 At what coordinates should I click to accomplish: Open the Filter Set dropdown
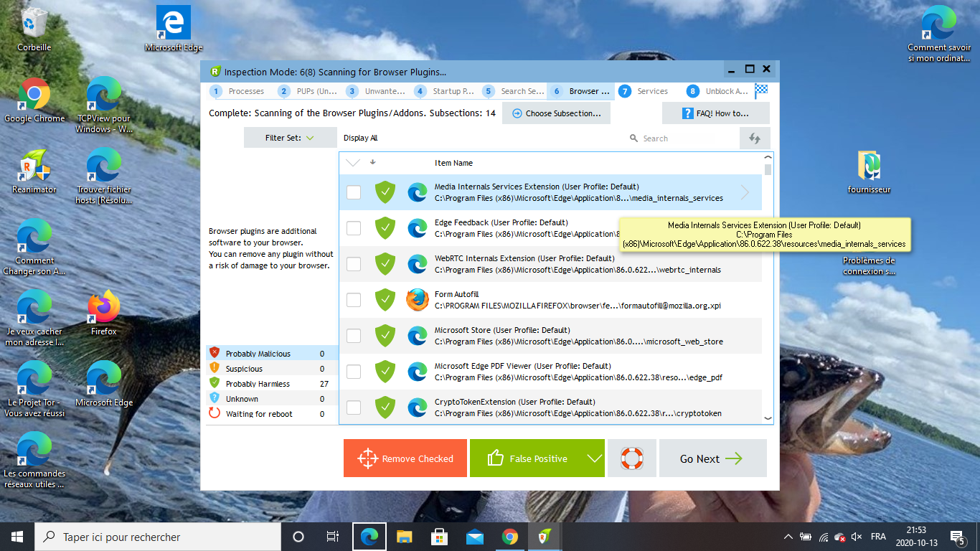[x=290, y=138]
